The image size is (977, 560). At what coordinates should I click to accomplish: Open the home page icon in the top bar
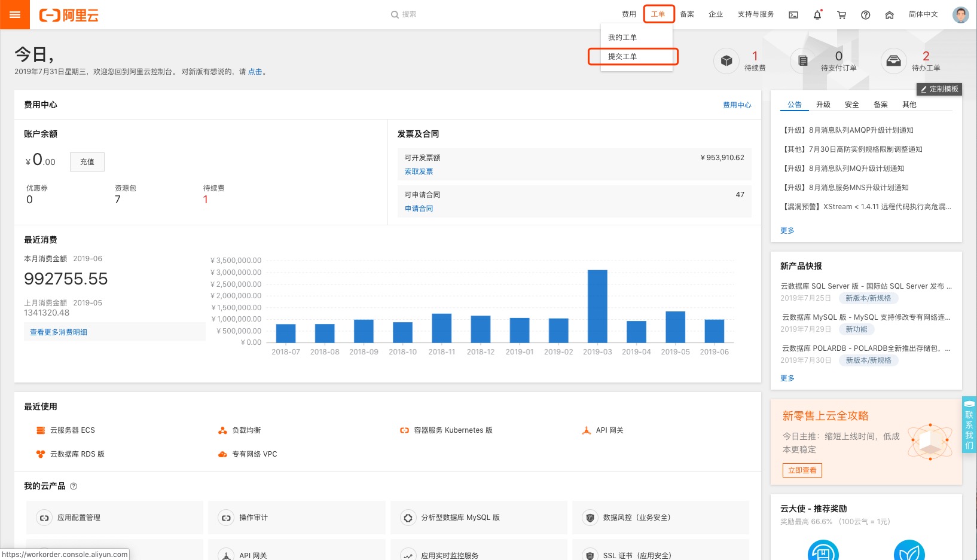click(x=889, y=15)
